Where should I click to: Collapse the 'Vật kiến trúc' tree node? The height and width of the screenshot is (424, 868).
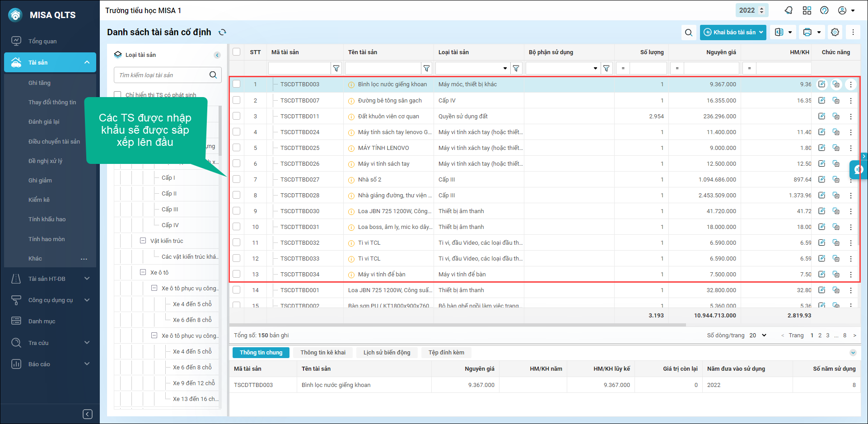coord(143,241)
